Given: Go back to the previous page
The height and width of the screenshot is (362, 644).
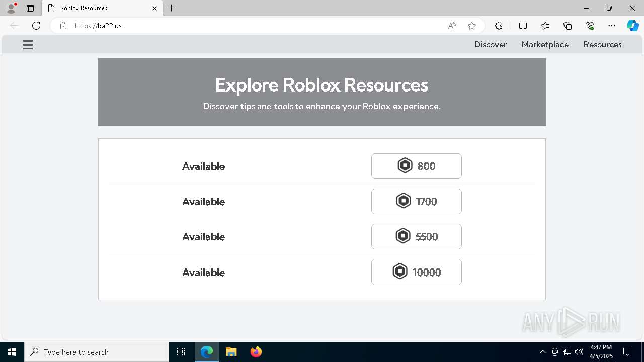Looking at the screenshot, I should pos(14,26).
